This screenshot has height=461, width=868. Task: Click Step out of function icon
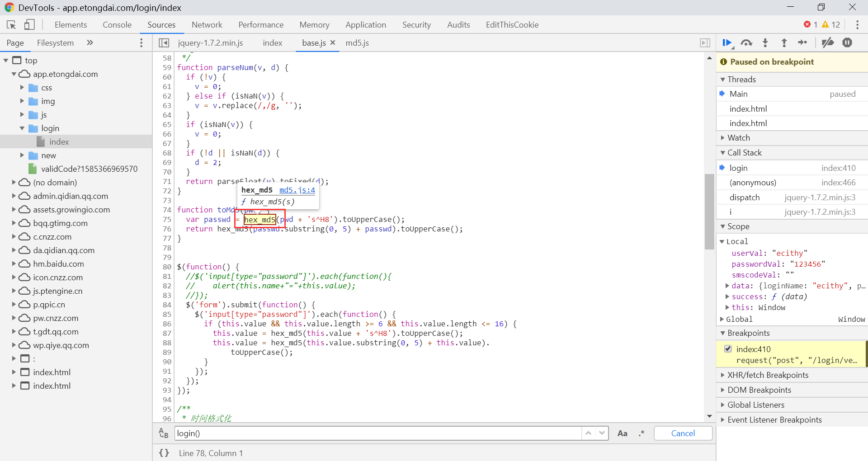point(784,43)
